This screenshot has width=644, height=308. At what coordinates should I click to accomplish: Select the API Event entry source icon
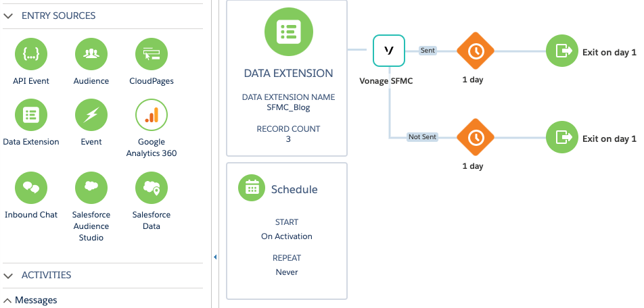click(x=31, y=54)
